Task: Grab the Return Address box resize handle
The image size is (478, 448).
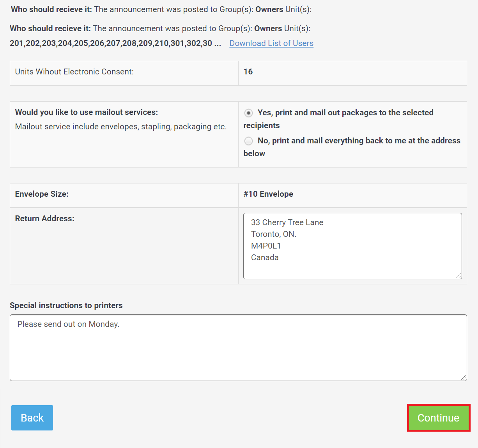Action: click(x=459, y=276)
